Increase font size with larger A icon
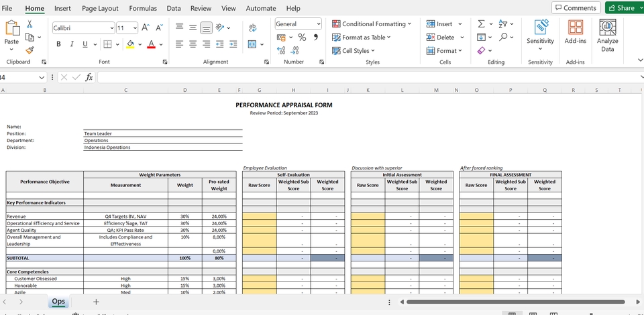This screenshot has width=644, height=315. pyautogui.click(x=146, y=28)
